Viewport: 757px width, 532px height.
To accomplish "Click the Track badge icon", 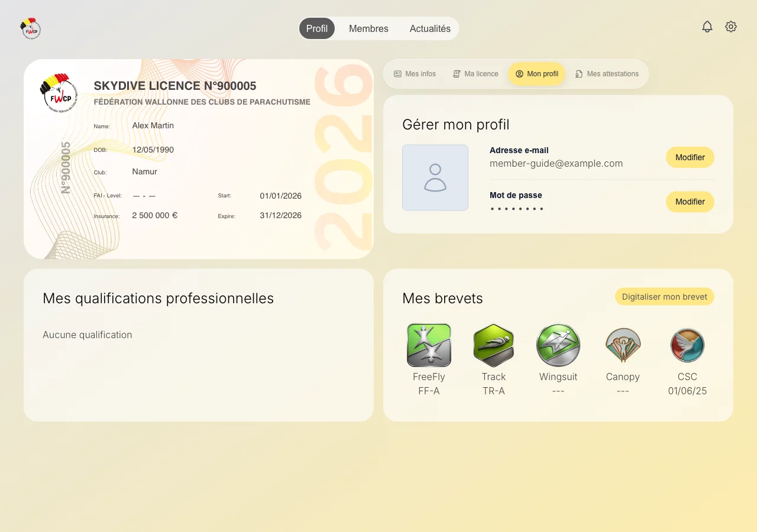I will [x=494, y=345].
